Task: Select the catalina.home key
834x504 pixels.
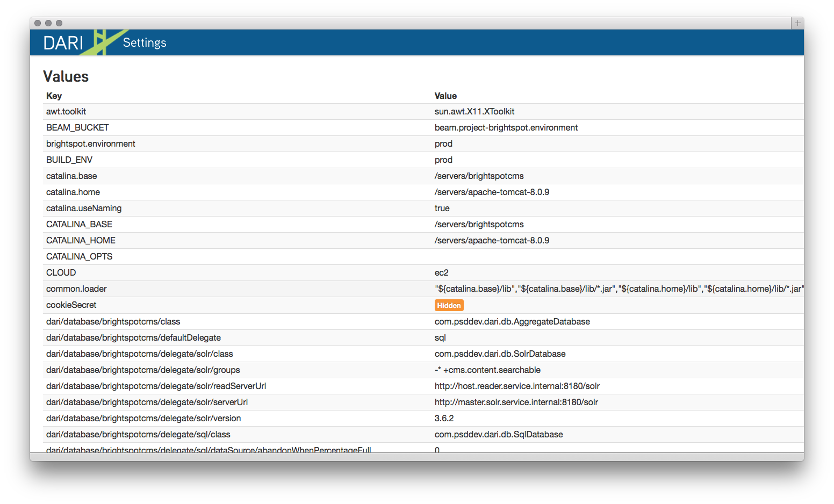Action: point(73,192)
